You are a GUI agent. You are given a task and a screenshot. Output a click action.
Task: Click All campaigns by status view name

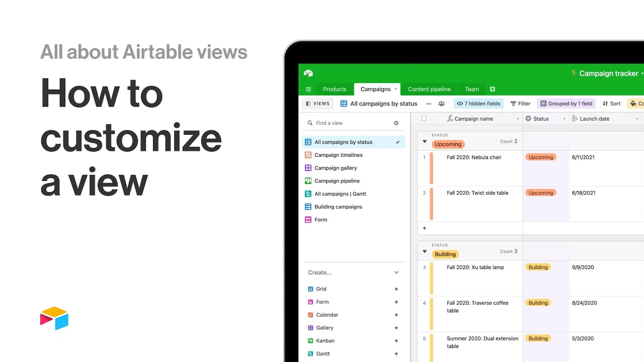point(384,104)
